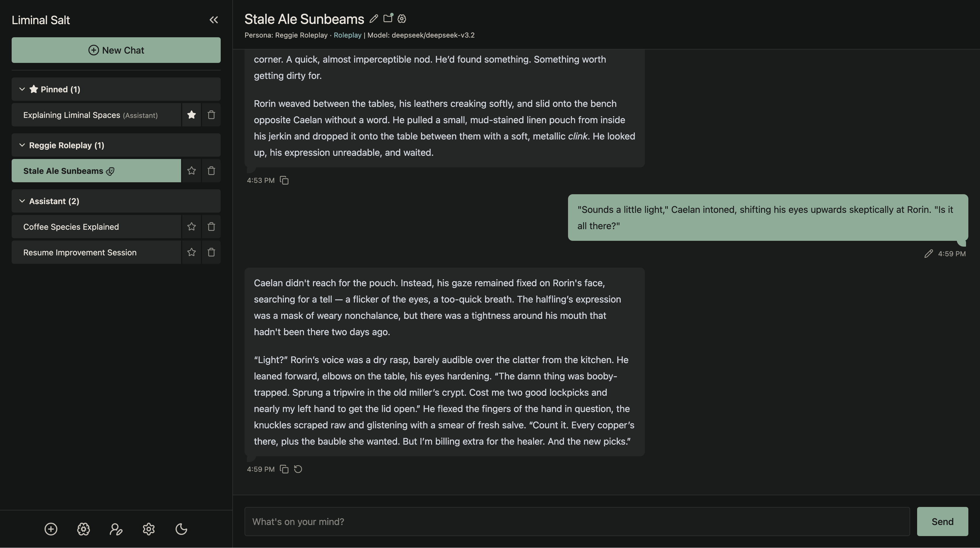
Task: Open the memory brain-gear icon in bottom bar
Action: 83,529
